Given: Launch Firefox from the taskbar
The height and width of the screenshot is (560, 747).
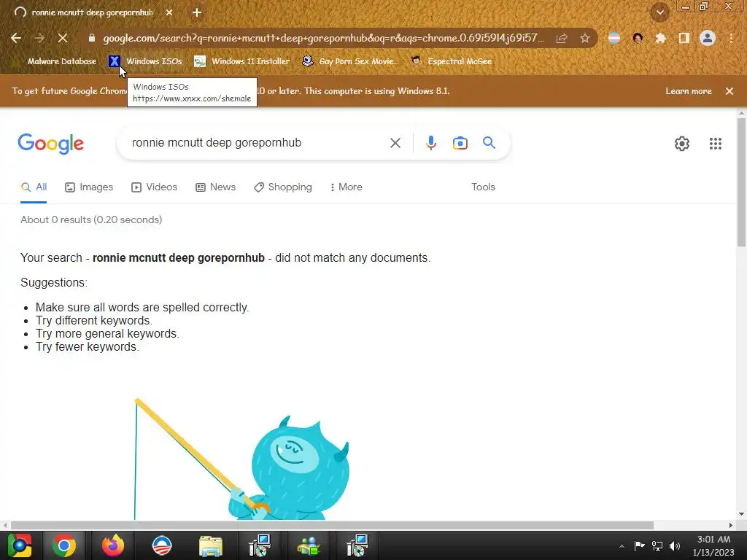Looking at the screenshot, I should pyautogui.click(x=113, y=545).
